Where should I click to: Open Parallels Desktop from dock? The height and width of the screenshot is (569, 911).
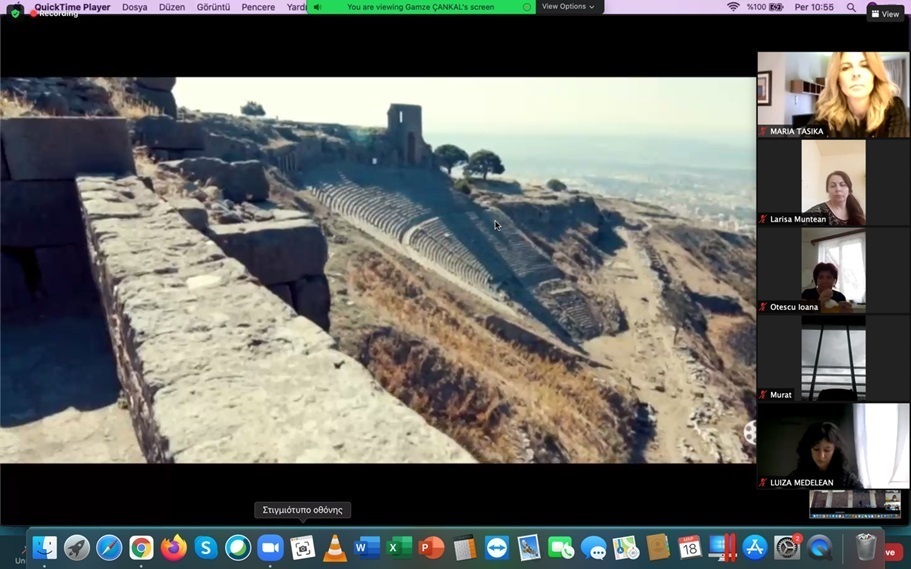(x=722, y=547)
